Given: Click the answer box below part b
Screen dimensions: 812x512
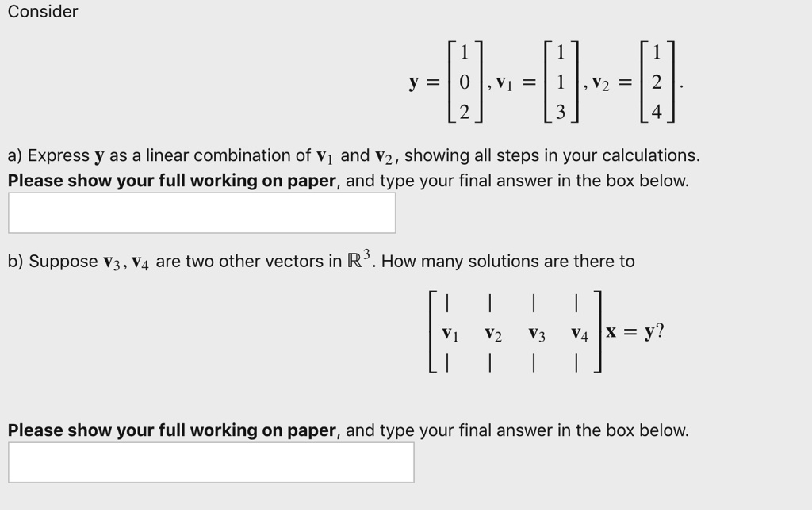Looking at the screenshot, I should point(210,462).
